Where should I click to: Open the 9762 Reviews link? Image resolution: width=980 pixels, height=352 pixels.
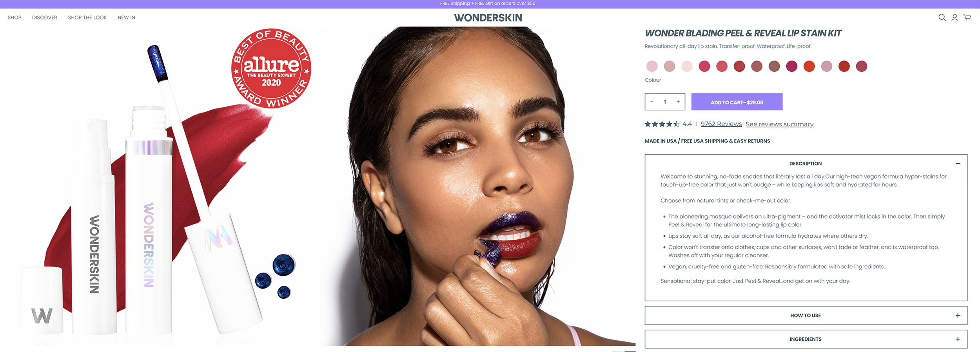coord(721,124)
